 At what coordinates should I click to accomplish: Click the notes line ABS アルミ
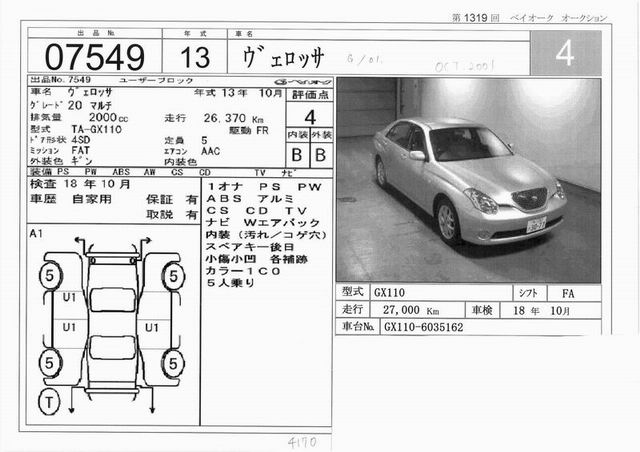click(250, 199)
